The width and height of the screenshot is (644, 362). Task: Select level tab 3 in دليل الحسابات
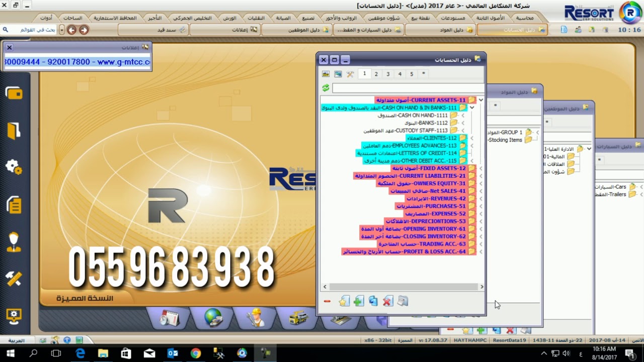coord(388,74)
